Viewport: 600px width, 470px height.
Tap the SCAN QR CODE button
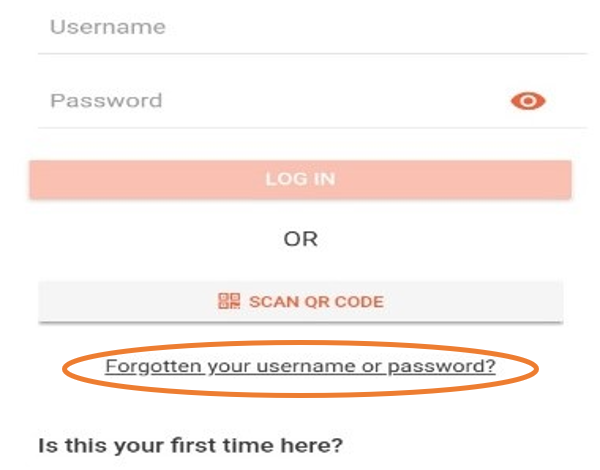point(300,301)
